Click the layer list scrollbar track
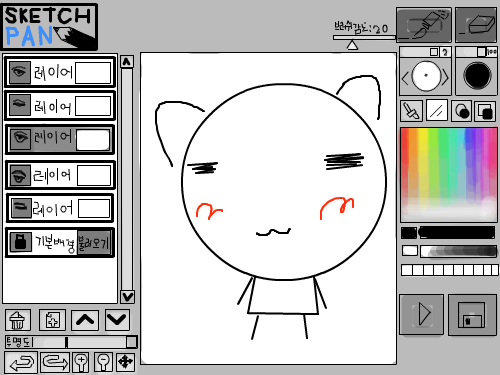Viewport: 500px width, 375px height. pos(127,179)
